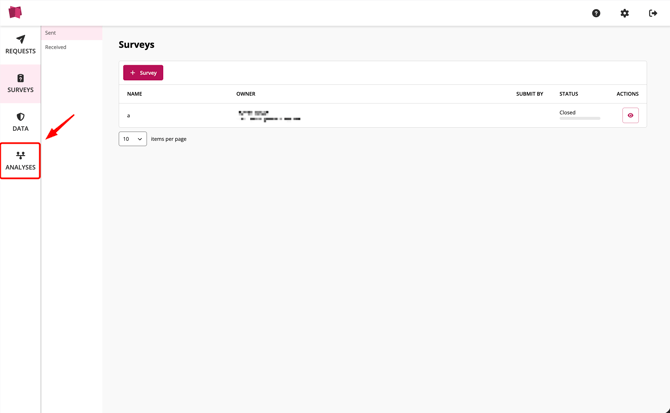Switch to the Received surveys tab

[56, 47]
